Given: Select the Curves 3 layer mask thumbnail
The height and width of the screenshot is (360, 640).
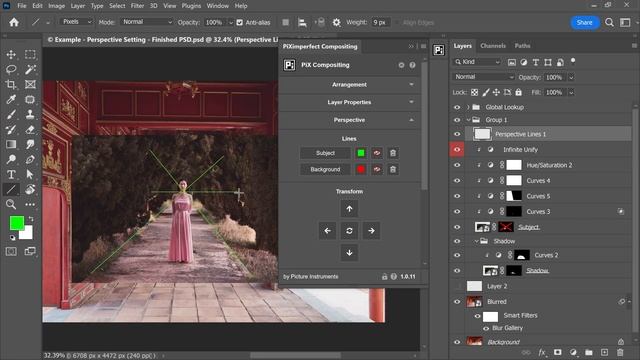Looking at the screenshot, I should click(x=513, y=211).
